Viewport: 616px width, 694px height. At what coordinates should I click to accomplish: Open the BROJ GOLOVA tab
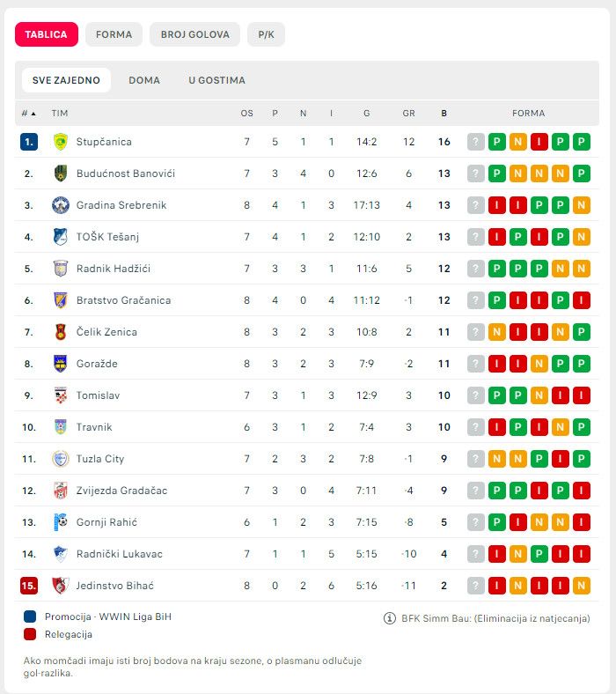(x=194, y=34)
